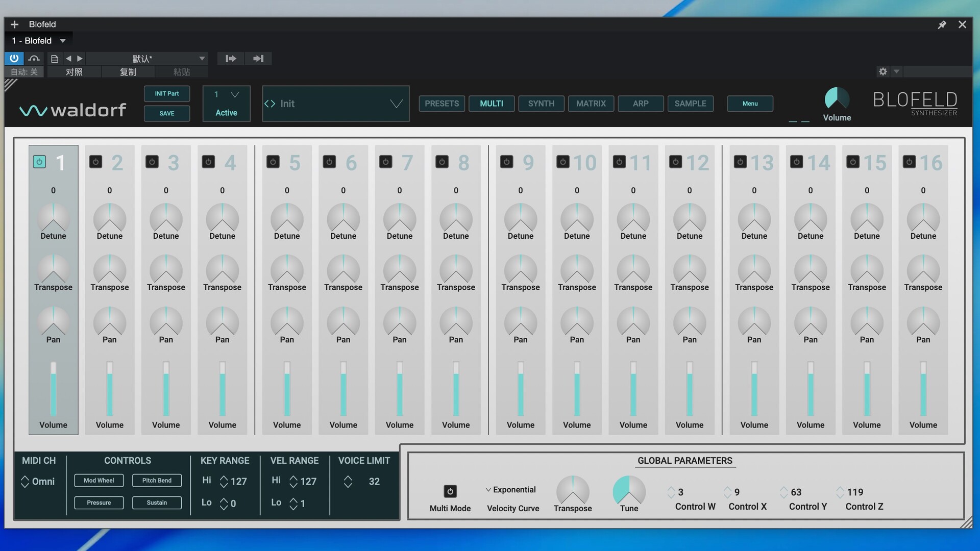Image resolution: width=980 pixels, height=551 pixels.
Task: Click the angle brackets icon beside Init
Action: click(269, 104)
